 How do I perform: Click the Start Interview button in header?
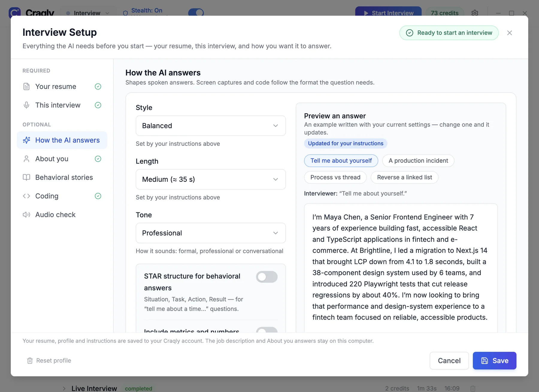388,12
